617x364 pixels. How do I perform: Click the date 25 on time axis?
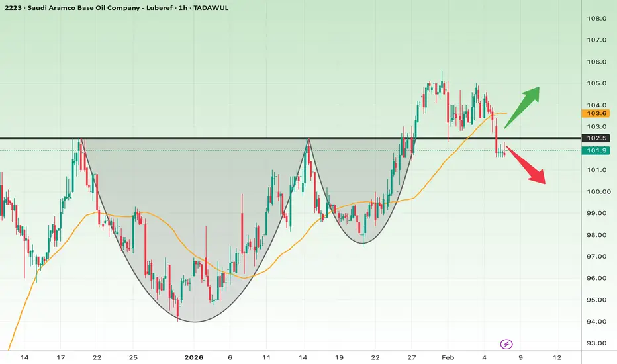pos(133,357)
